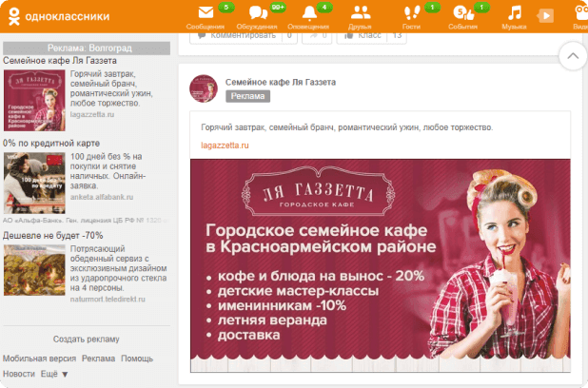Screen dimensions: 588x388
Task: Open Обсуждения speech bubbles icon
Action: click(258, 12)
